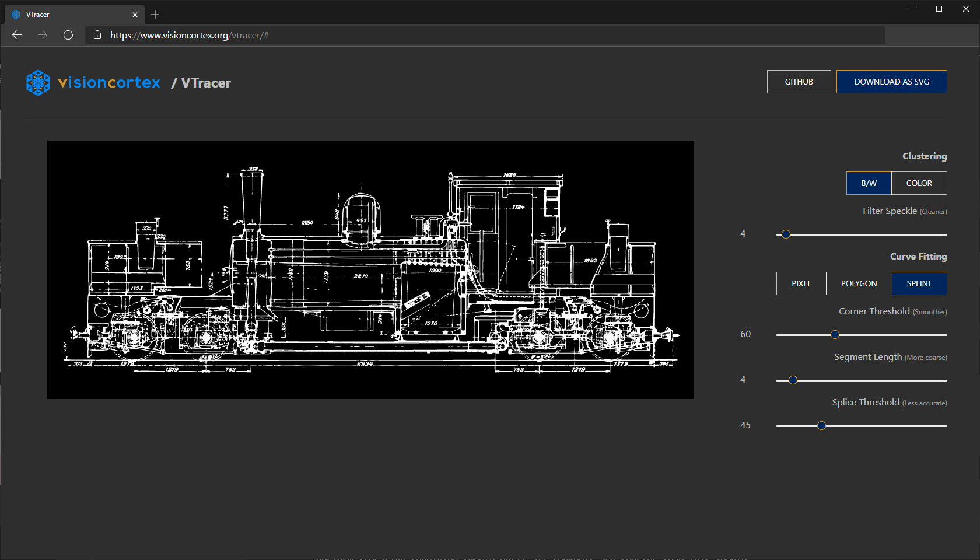This screenshot has height=560, width=980.
Task: Go back using the navigation arrow
Action: click(16, 35)
